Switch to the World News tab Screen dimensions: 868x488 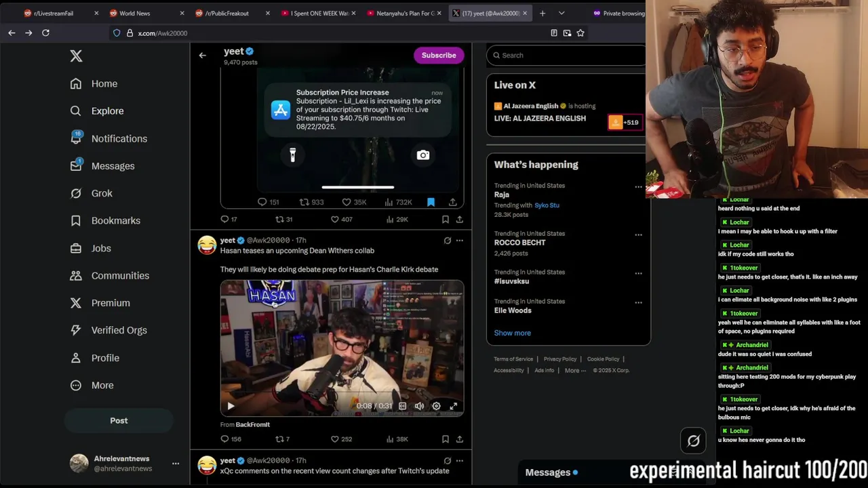pyautogui.click(x=146, y=13)
